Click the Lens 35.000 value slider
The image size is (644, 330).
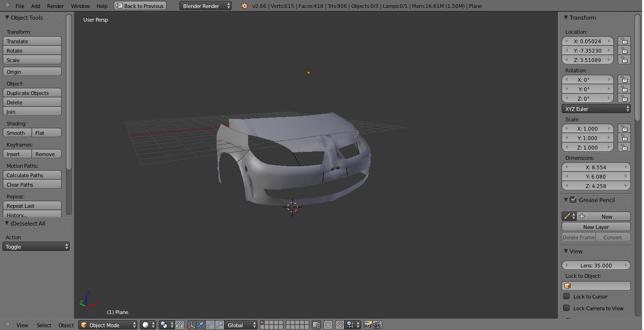(x=596, y=266)
